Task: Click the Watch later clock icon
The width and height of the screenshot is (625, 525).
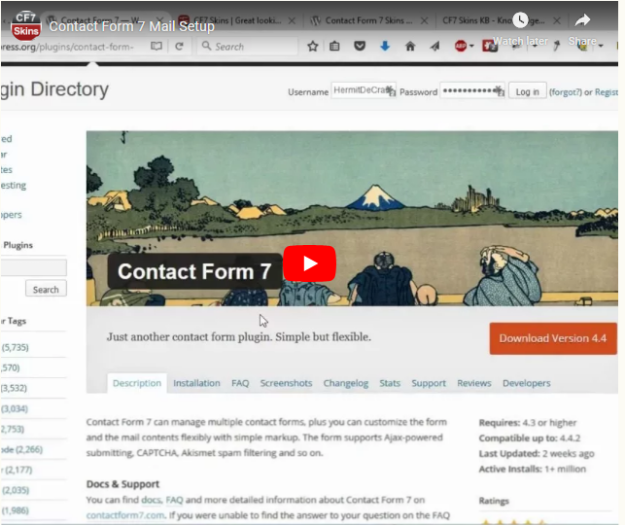Action: 520,20
